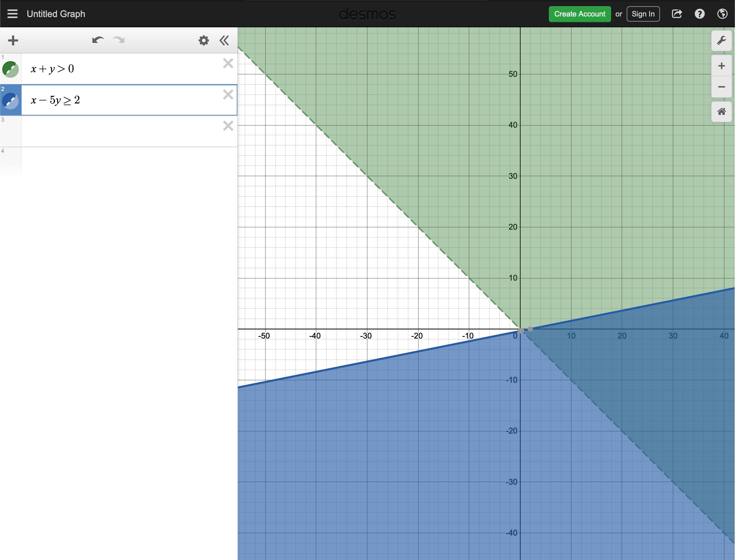Reset to default viewport home
735x560 pixels.
point(721,112)
